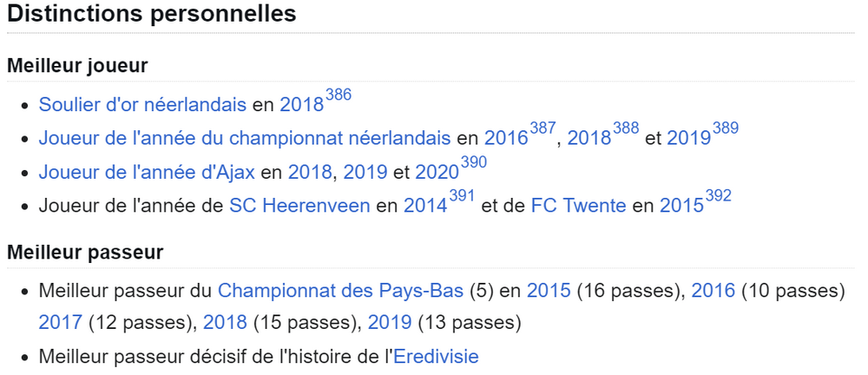Open footnote reference 387
Screen dimensions: 868x375
point(542,129)
